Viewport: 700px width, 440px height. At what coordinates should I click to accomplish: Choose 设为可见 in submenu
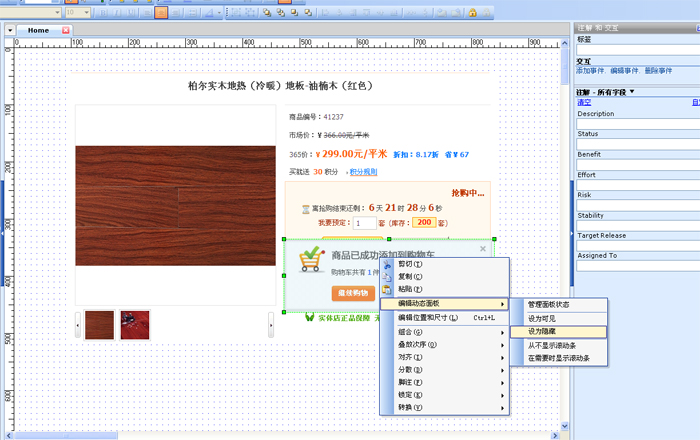click(559, 319)
